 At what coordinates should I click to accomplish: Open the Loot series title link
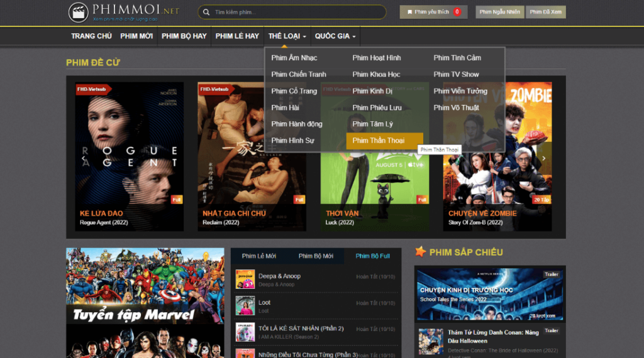pos(264,302)
